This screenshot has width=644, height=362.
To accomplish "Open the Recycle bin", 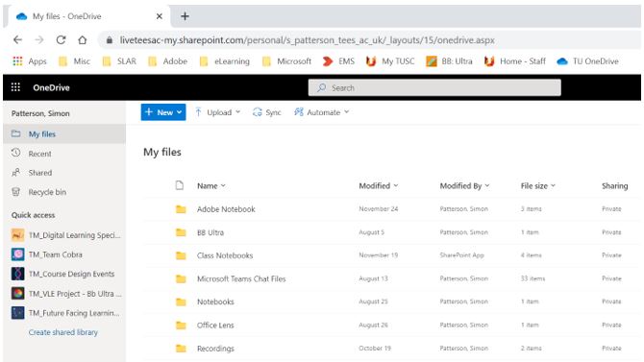I will (x=64, y=192).
